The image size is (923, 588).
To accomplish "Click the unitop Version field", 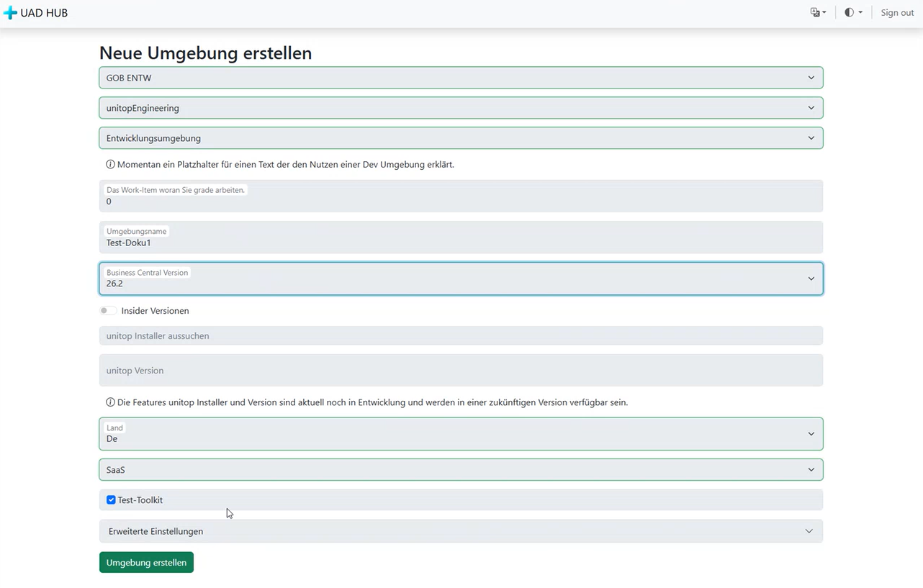I will [461, 370].
